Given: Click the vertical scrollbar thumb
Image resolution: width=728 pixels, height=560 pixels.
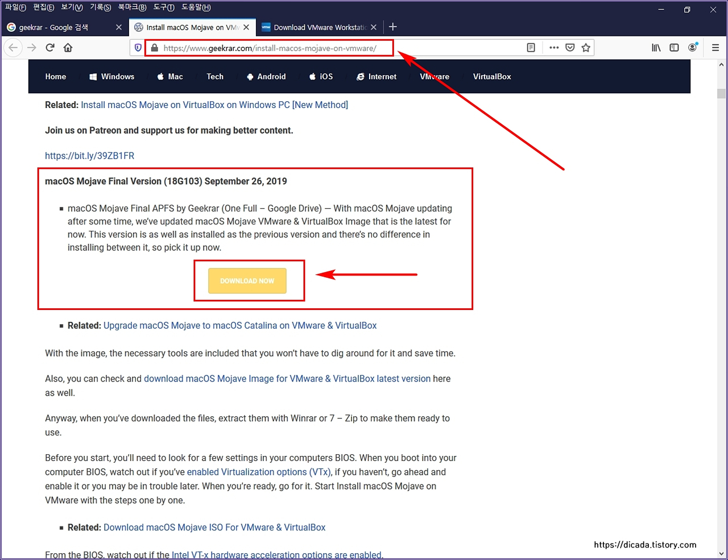Looking at the screenshot, I should [721, 93].
